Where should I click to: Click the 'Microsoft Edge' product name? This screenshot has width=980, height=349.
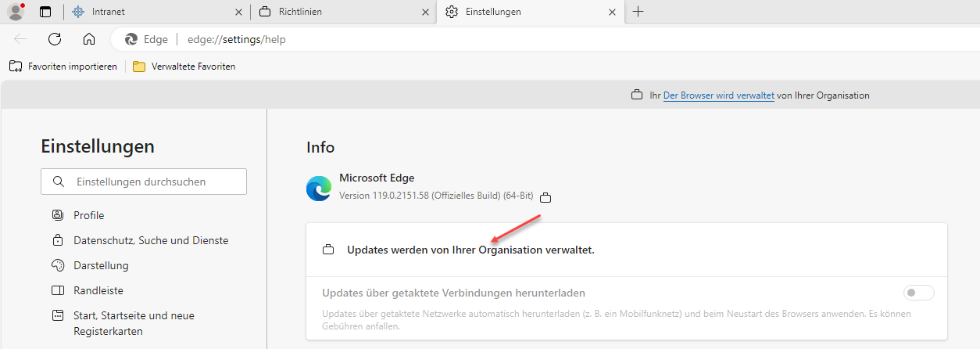pos(377,178)
